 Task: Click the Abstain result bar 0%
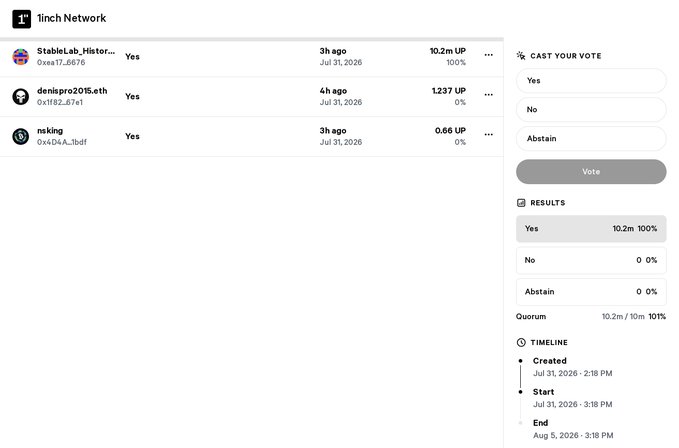pyautogui.click(x=591, y=292)
